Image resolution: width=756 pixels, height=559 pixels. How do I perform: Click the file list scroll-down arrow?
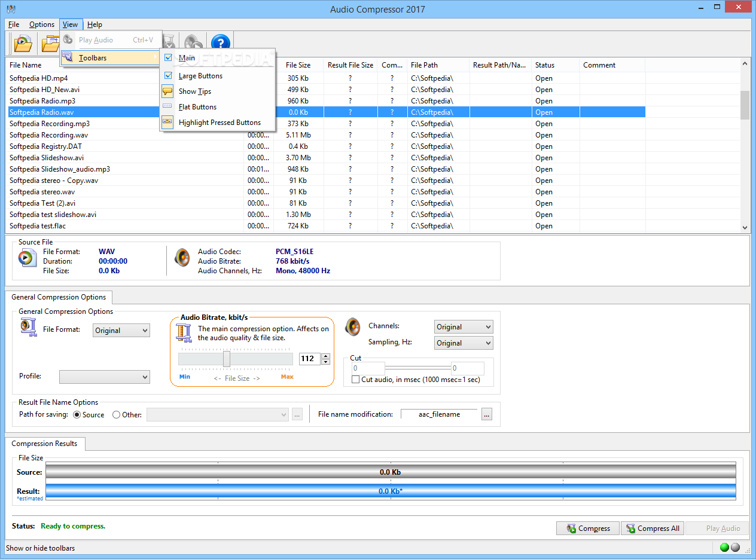click(745, 227)
